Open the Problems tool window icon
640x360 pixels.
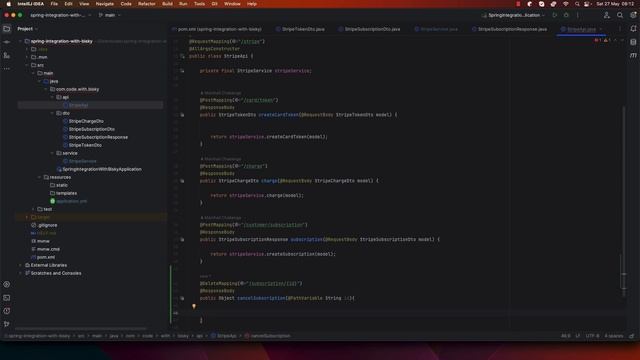7,311
